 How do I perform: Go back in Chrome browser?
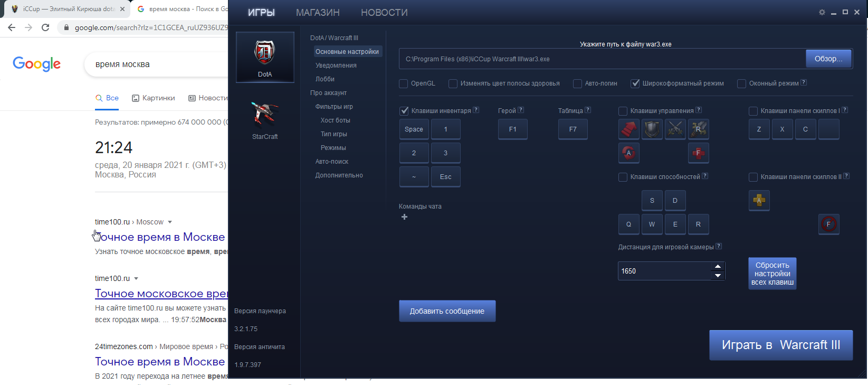[x=12, y=27]
